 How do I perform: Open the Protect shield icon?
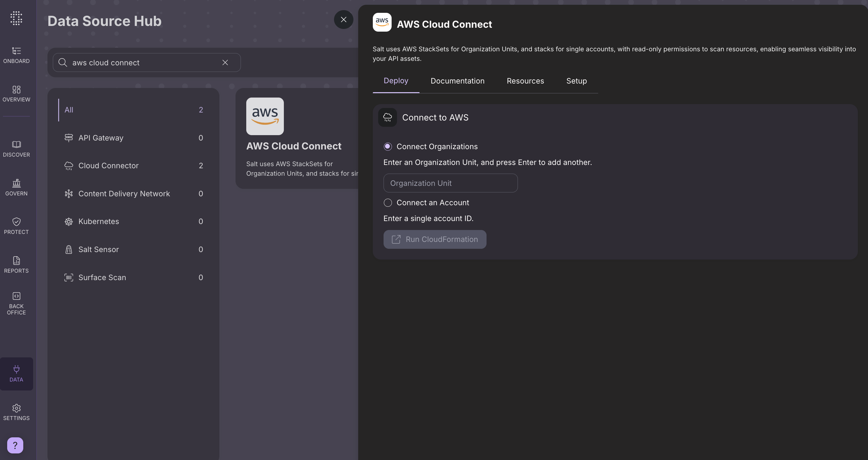click(x=16, y=222)
